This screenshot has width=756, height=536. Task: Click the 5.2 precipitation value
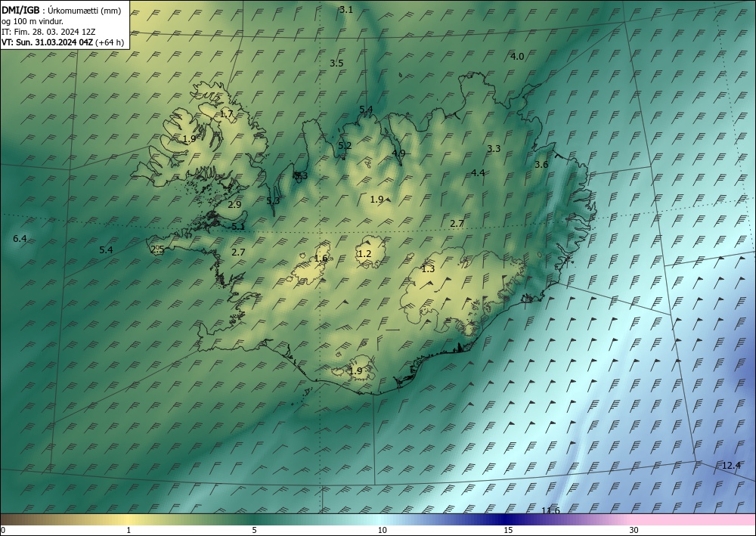click(x=345, y=145)
